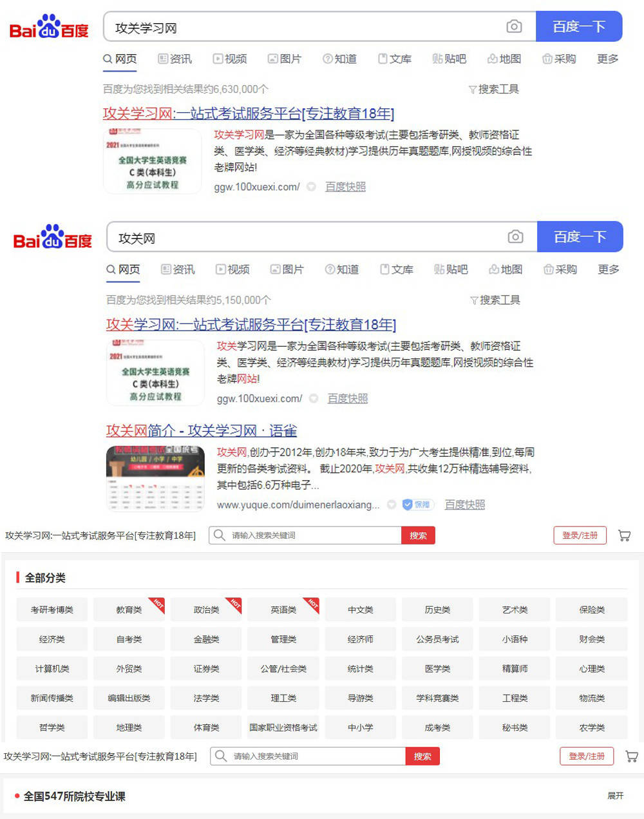The width and height of the screenshot is (644, 819).
Task: Select the 考研考博类 category
Action: click(52, 610)
